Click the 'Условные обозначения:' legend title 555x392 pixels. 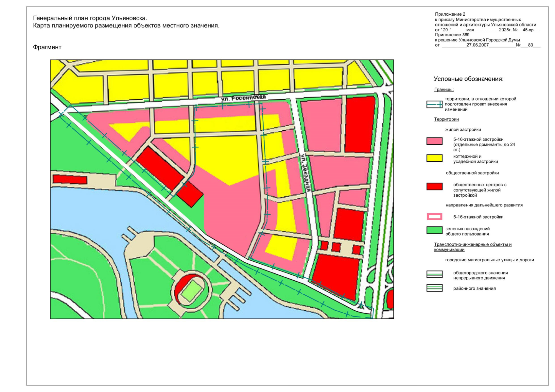(x=468, y=79)
